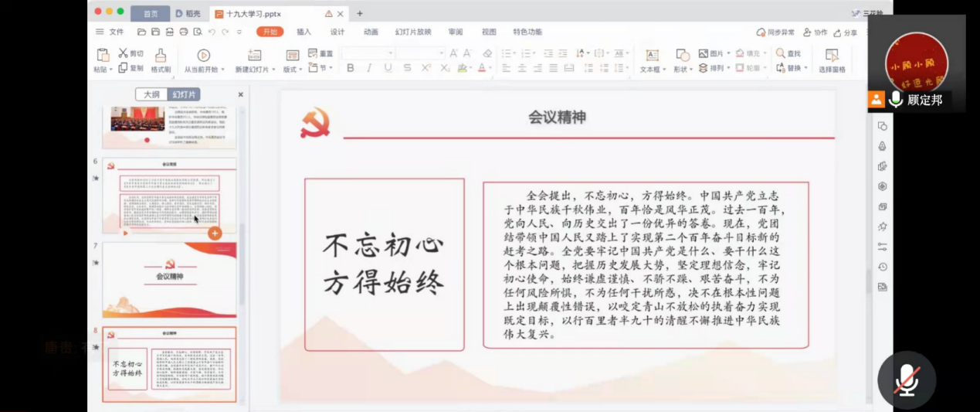Click the Cut (剪切) scissors icon
This screenshot has width=980, height=412.
tap(124, 53)
